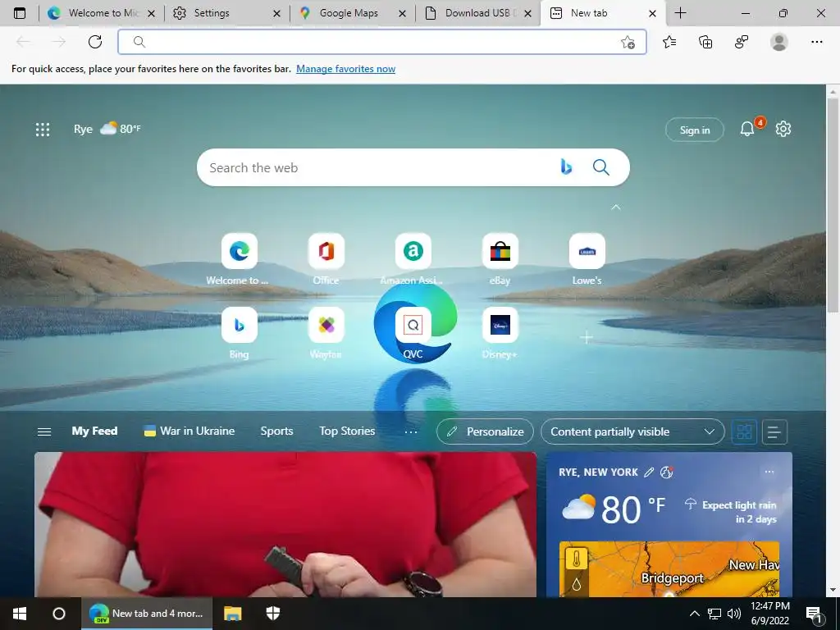This screenshot has height=630, width=840.
Task: Click the volume speaker tray icon
Action: tap(734, 614)
